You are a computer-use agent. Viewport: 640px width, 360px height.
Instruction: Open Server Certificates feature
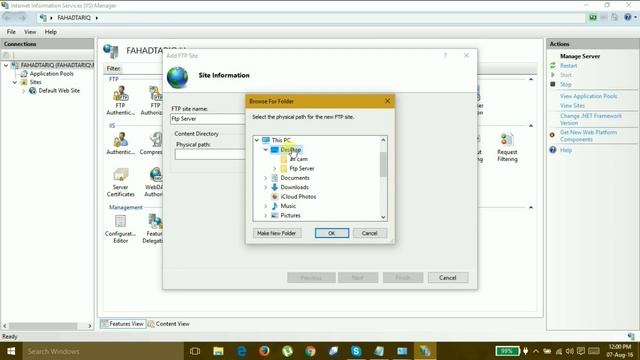tap(120, 182)
